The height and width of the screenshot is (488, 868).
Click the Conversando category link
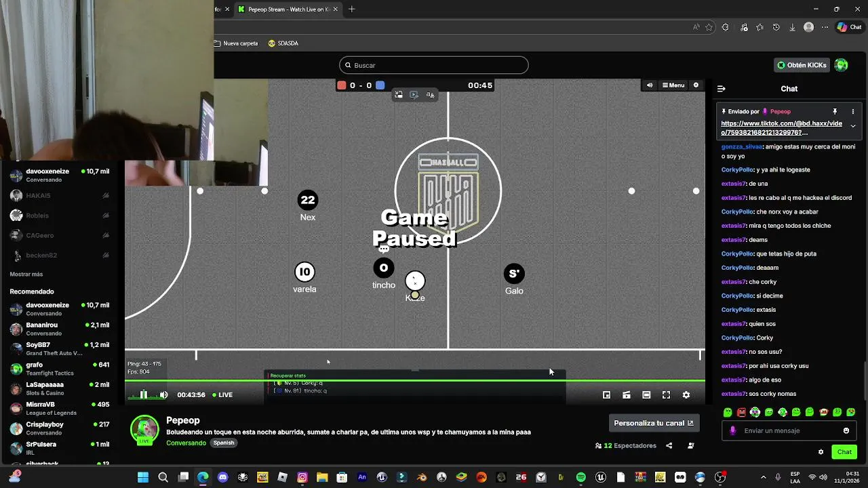click(186, 443)
